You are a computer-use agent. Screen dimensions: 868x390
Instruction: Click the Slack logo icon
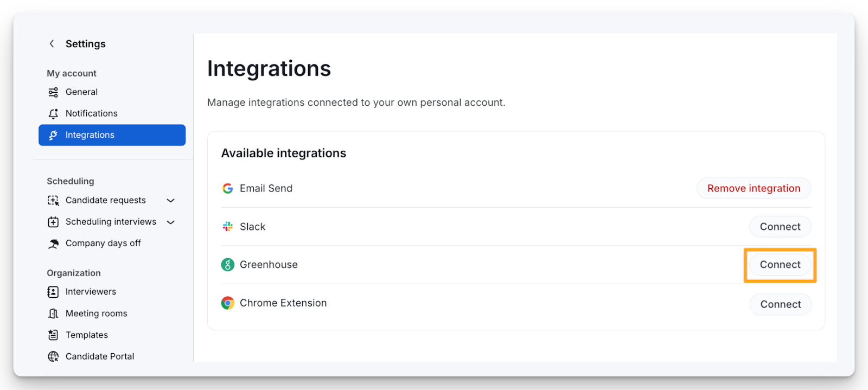point(228,227)
